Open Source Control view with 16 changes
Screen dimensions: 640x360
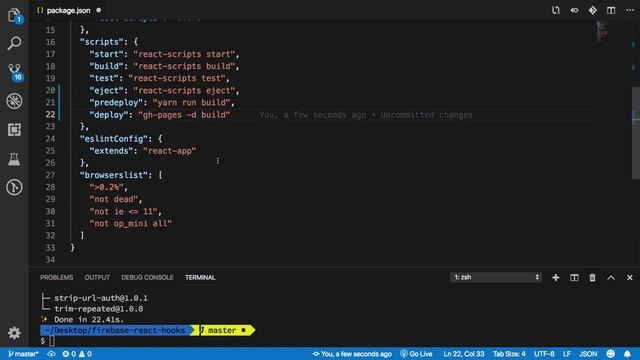(15, 72)
